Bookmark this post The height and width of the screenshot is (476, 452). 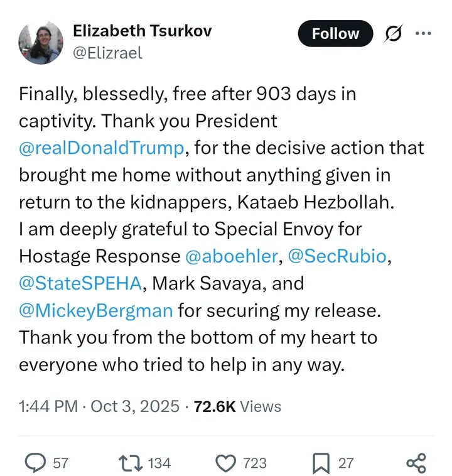pos(320,463)
